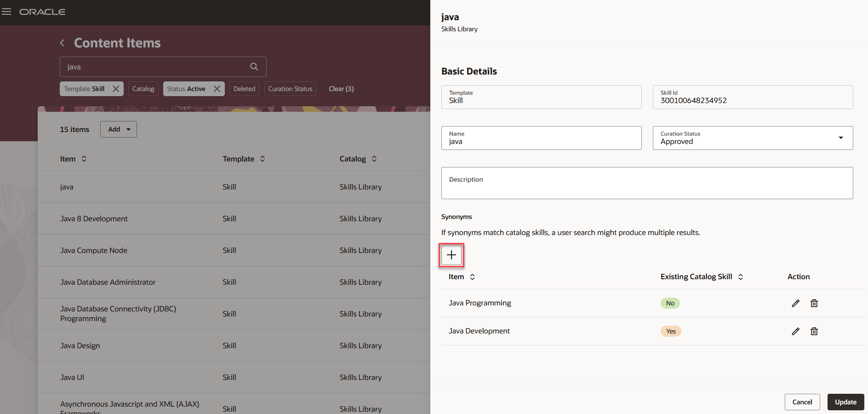Click the search magnifier icon
This screenshot has width=868, height=414.
[254, 67]
